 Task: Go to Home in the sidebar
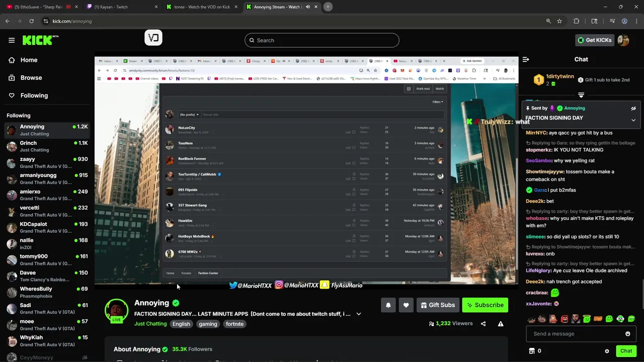pyautogui.click(x=29, y=60)
